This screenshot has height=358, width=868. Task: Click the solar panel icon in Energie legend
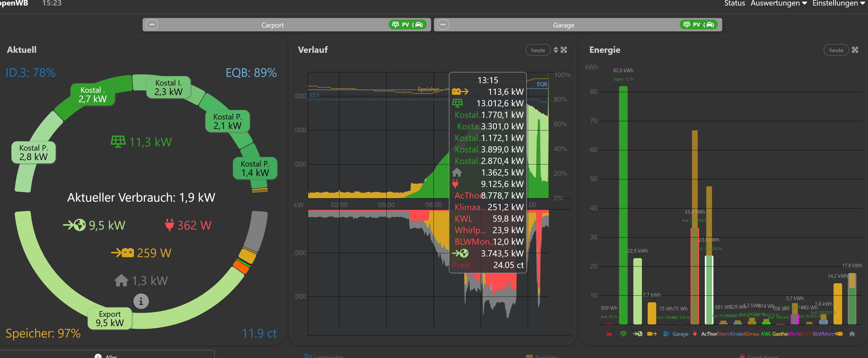pos(623,334)
